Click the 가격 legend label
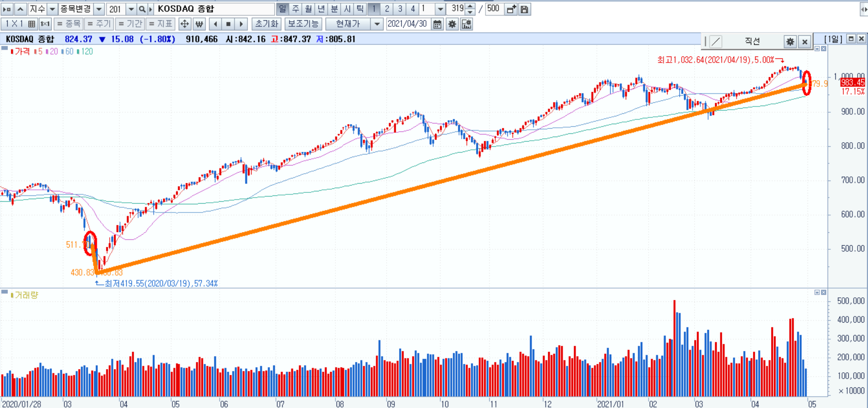Screen dimensions: 868x408 click(21, 51)
